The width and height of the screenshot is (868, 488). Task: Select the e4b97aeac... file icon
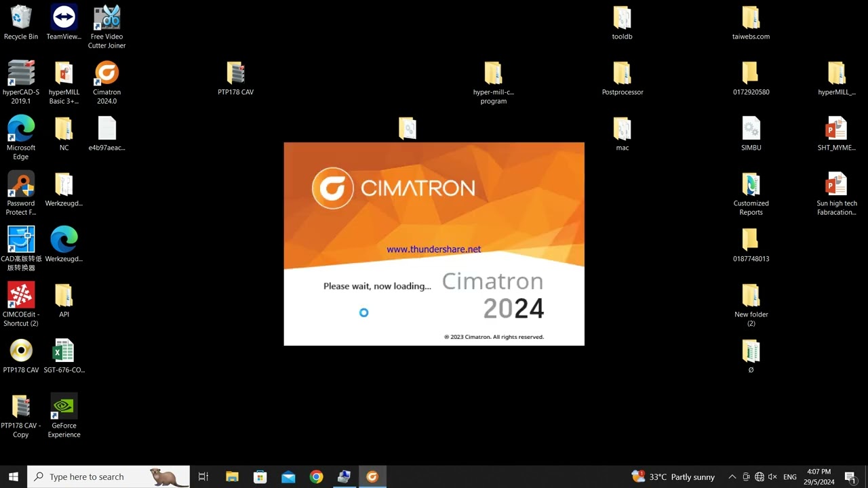tap(107, 134)
